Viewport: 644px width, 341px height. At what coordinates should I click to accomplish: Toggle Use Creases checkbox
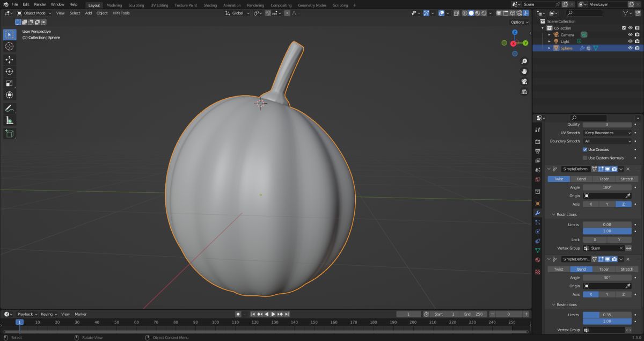click(585, 149)
